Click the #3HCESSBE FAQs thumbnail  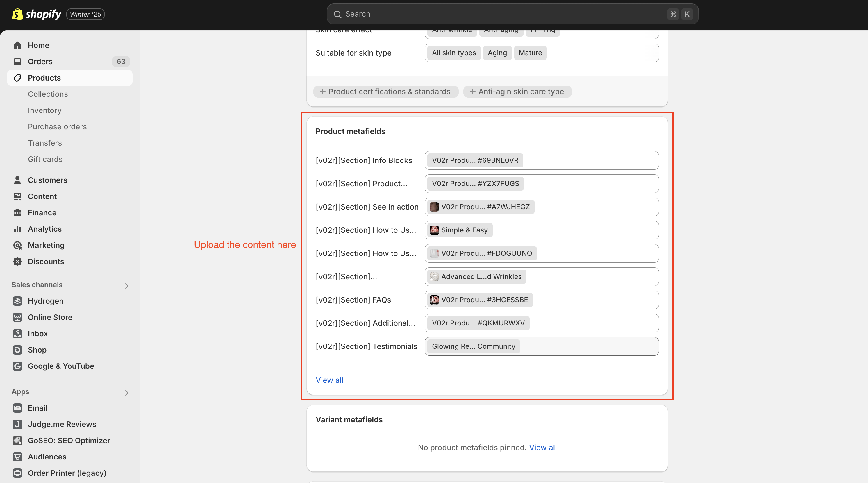click(x=434, y=300)
